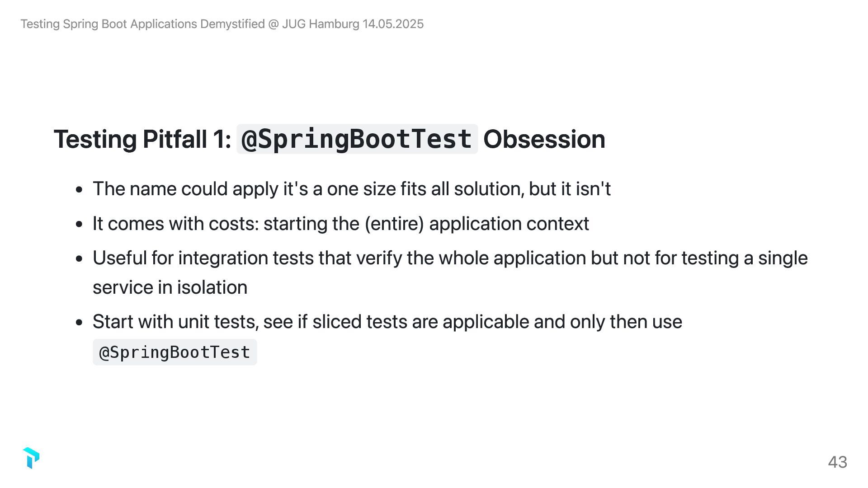The width and height of the screenshot is (868, 488).
Task: Click the date 14.05.2025 in the header
Action: [393, 24]
